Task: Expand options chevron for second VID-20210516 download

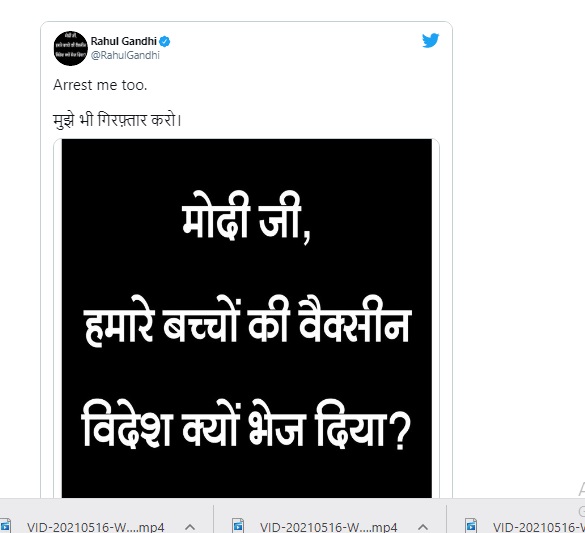Action: pos(423,527)
